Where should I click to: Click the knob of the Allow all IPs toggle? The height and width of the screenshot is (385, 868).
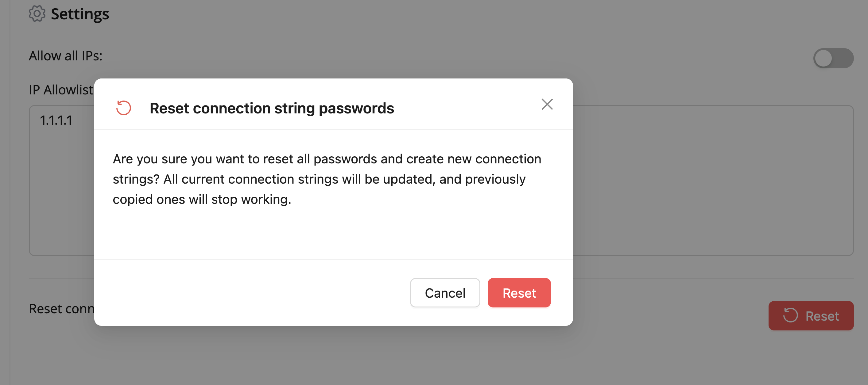click(x=823, y=58)
